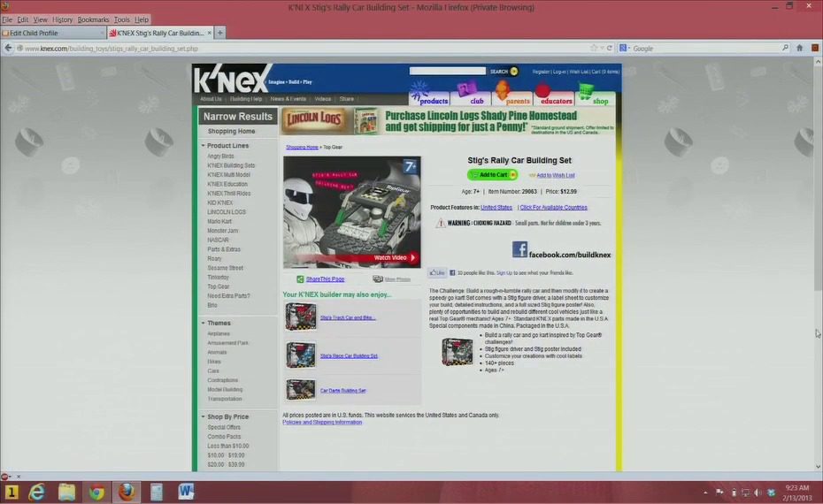Click the Action Center flag tray icon
The height and width of the screenshot is (504, 823).
click(x=719, y=492)
